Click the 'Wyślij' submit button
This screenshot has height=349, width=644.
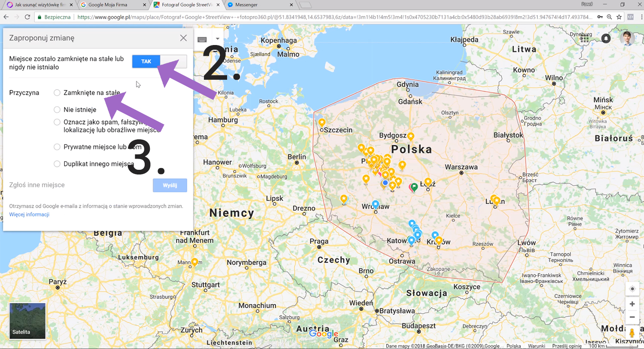170,185
